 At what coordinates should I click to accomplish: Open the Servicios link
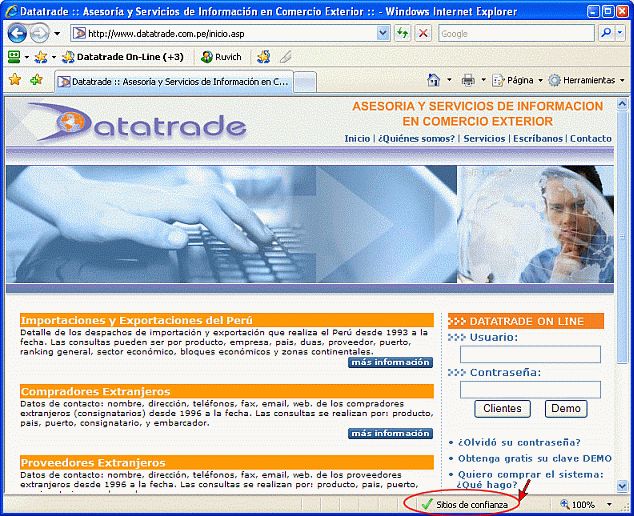[484, 138]
